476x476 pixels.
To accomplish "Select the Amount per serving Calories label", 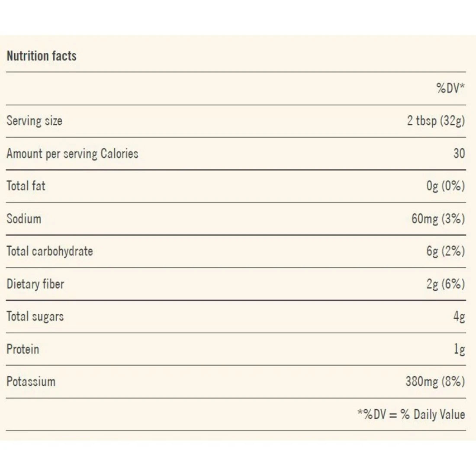I will [72, 154].
